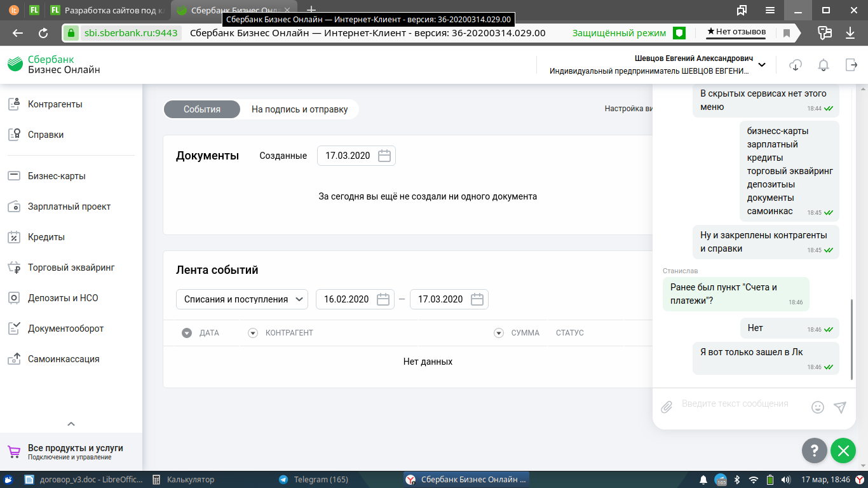
Task: Toggle the КОНТРАГЕНТ column sort arrow
Action: (x=253, y=333)
